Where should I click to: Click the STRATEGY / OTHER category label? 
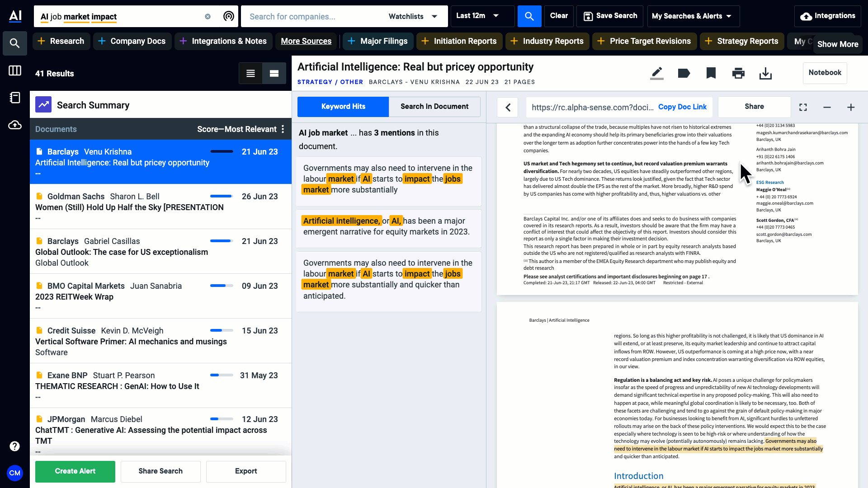coord(330,82)
